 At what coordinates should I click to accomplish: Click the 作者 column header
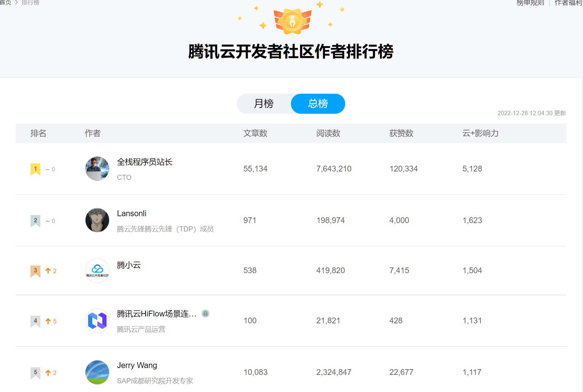point(93,133)
